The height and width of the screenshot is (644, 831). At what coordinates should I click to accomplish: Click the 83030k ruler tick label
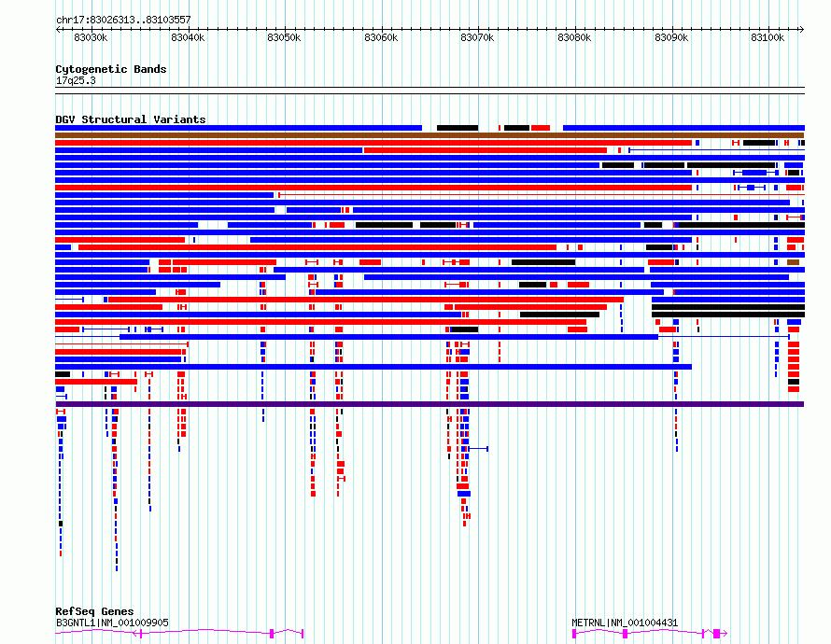91,37
